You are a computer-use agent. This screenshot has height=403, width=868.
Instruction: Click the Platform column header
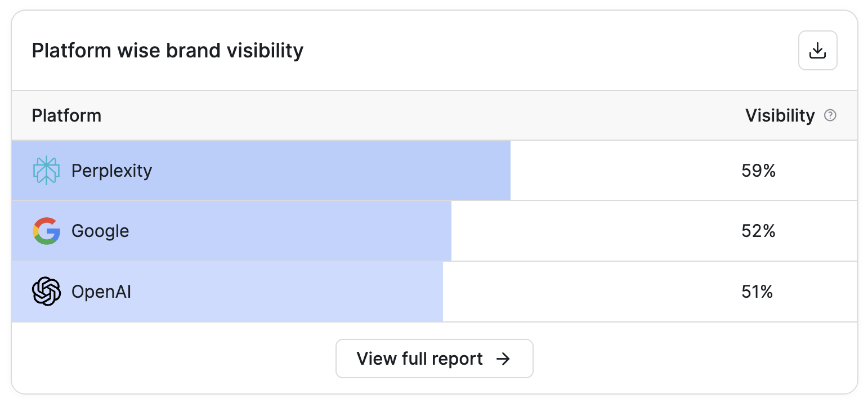tap(66, 115)
